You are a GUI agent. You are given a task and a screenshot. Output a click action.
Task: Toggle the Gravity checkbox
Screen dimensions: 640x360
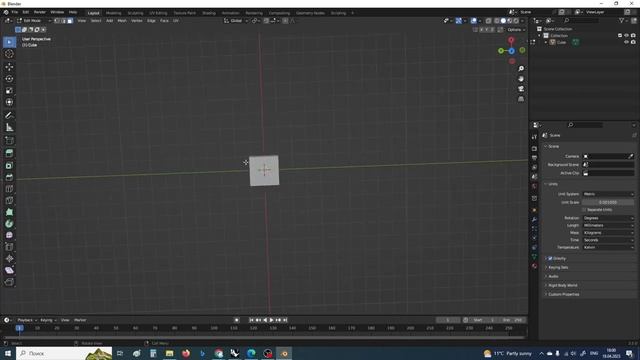pos(550,258)
